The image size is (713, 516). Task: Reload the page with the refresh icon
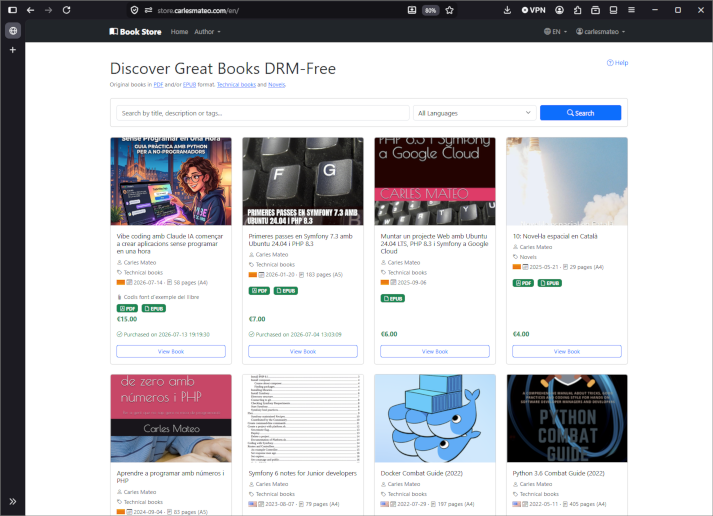click(66, 10)
